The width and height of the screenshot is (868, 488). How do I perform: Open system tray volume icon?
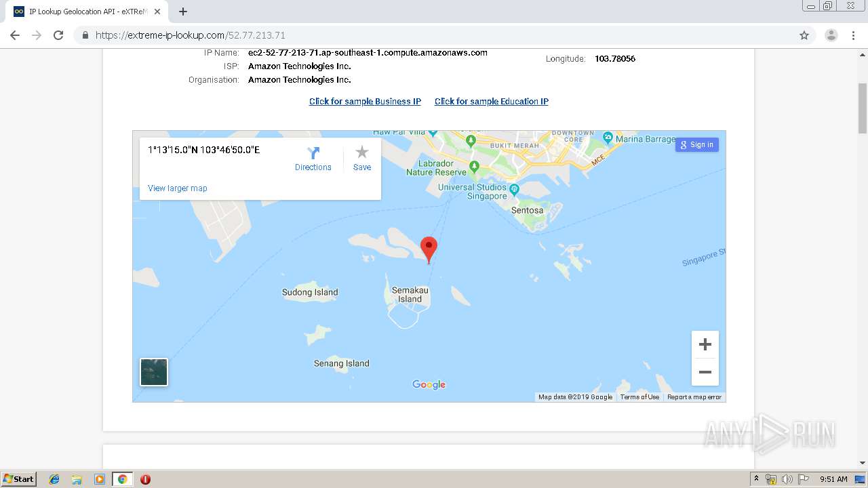(787, 479)
